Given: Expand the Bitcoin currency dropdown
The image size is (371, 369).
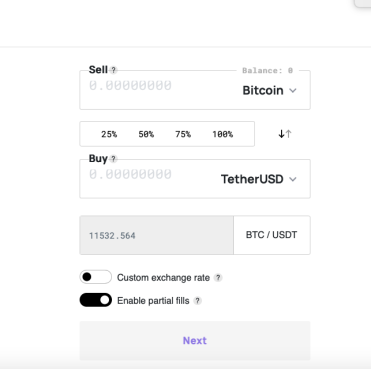Looking at the screenshot, I should (269, 90).
